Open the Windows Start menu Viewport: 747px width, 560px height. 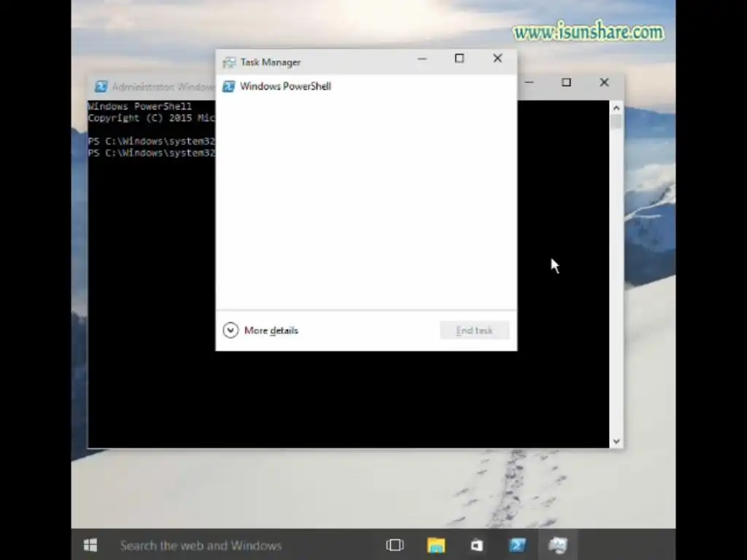click(90, 545)
